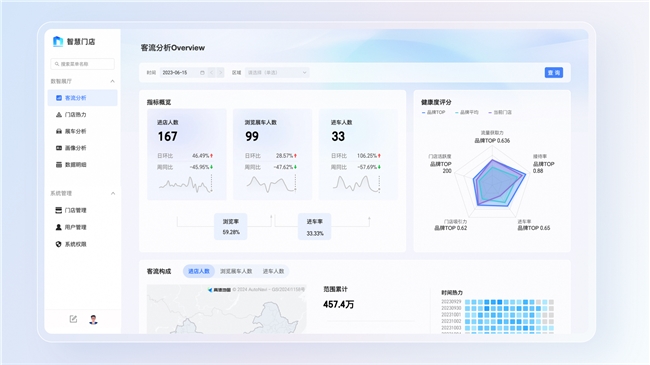The height and width of the screenshot is (365, 650).
Task: Collapse the 数智展厅 menu section
Action: (112, 81)
